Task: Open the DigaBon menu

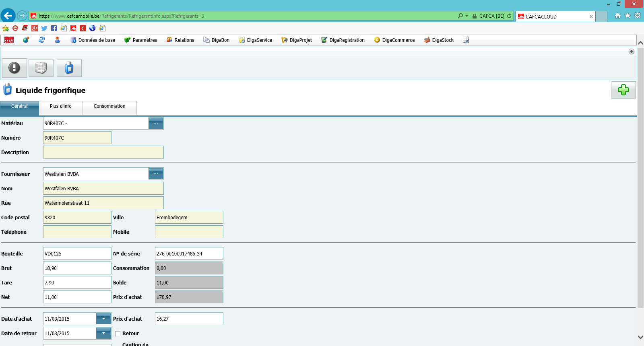Action: pos(217,40)
